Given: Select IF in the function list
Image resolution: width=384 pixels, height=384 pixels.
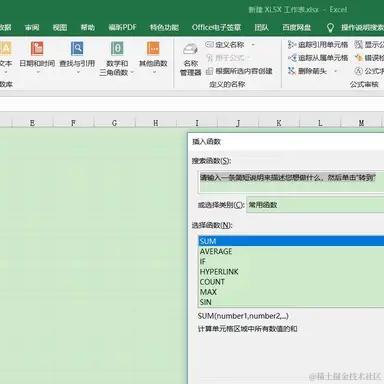Looking at the screenshot, I should click(291, 261).
